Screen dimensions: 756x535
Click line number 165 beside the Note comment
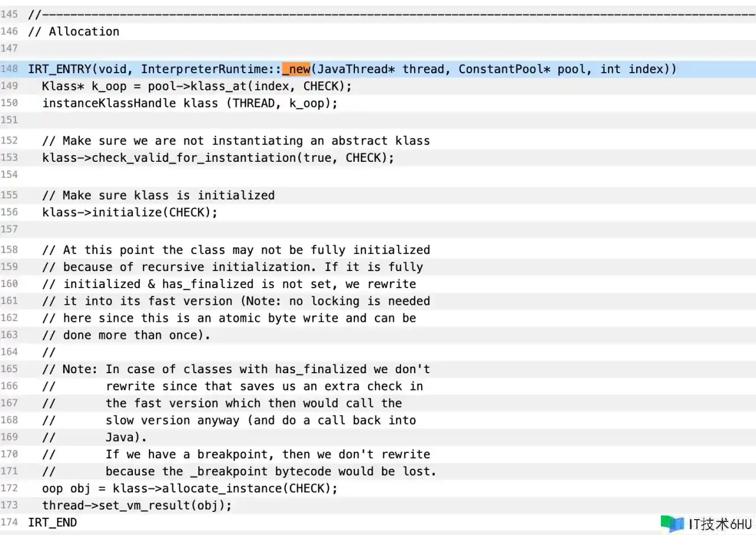click(9, 369)
